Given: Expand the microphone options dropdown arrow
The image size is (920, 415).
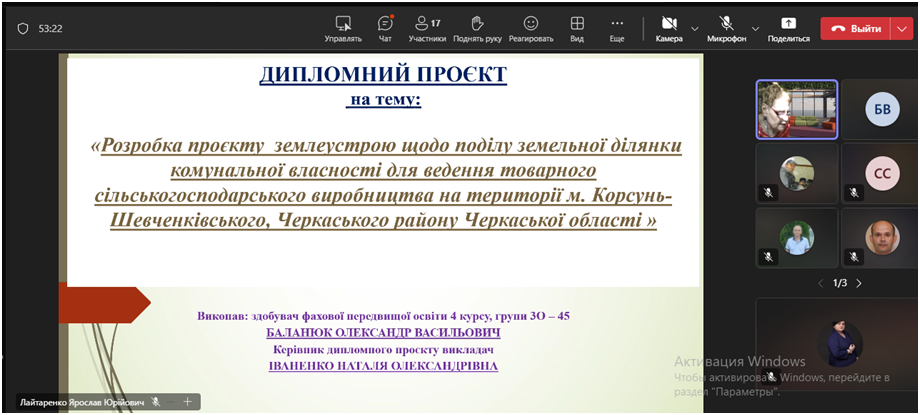Looking at the screenshot, I should tap(755, 28).
